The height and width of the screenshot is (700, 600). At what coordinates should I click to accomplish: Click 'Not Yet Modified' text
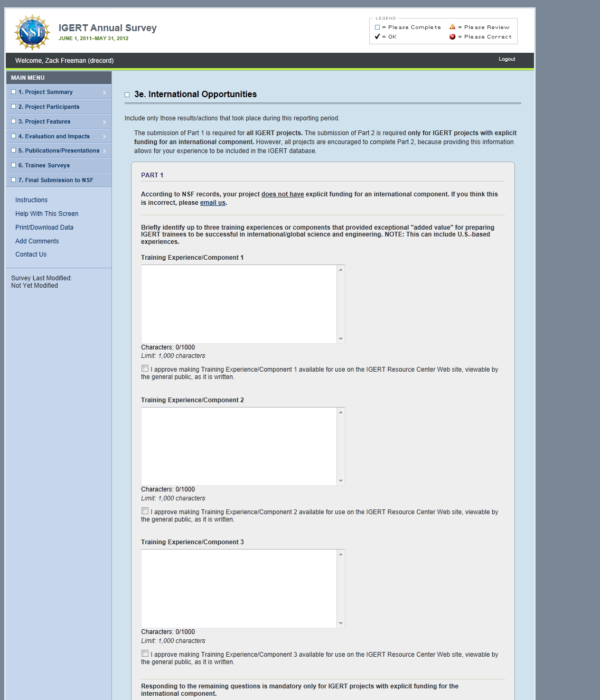coord(34,286)
